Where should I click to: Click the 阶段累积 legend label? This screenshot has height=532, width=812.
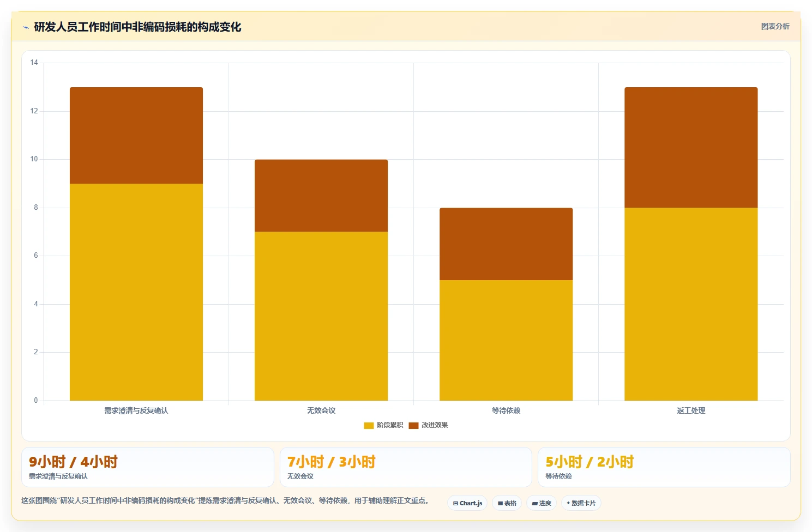[390, 425]
